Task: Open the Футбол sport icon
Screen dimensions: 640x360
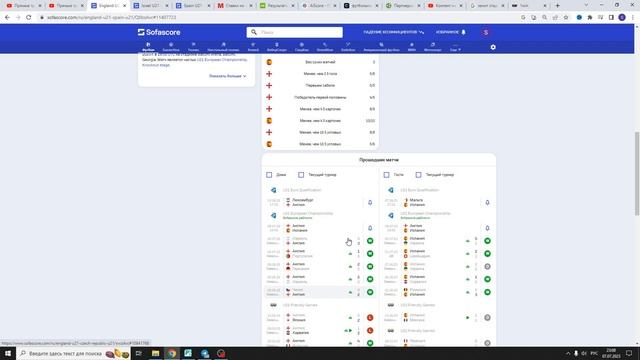Action: (x=148, y=47)
